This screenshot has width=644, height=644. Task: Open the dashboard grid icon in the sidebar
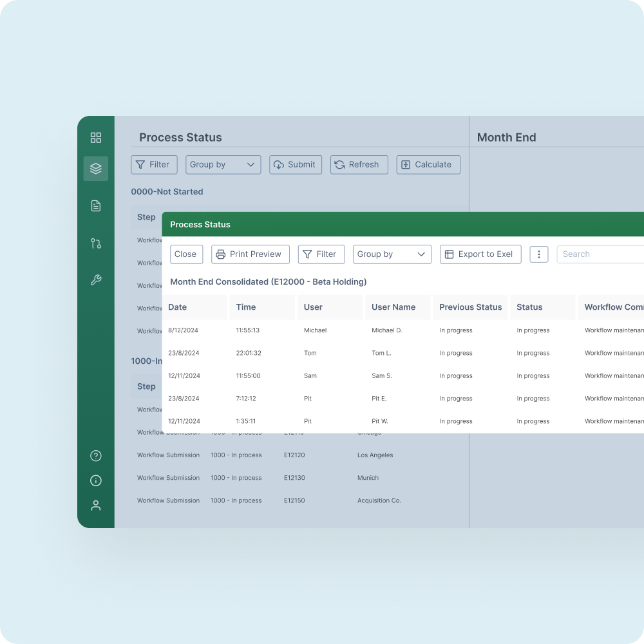[x=95, y=137]
